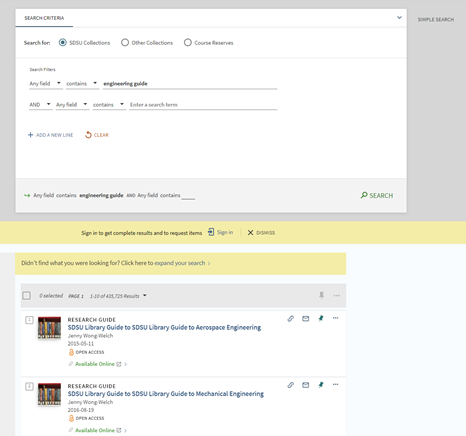Screen dimensions: 466x436
Task: Click the engineering guide search field
Action: tap(190, 84)
